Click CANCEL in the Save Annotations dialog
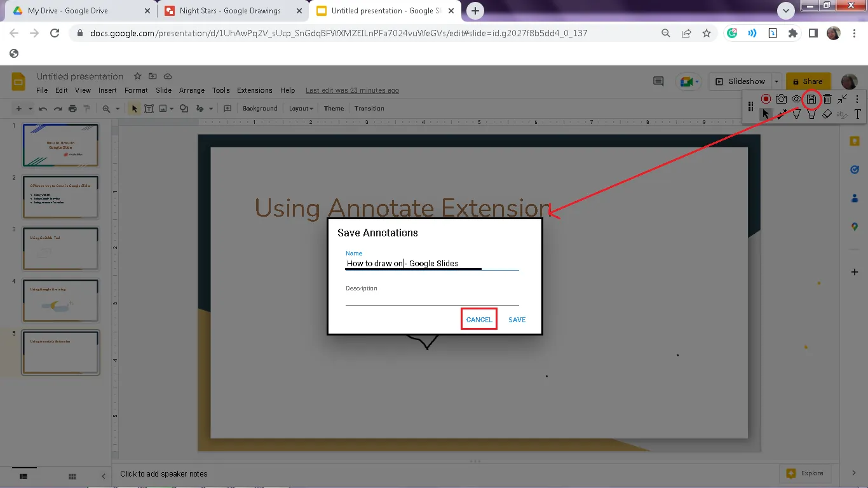Image resolution: width=868 pixels, height=488 pixels. [479, 320]
